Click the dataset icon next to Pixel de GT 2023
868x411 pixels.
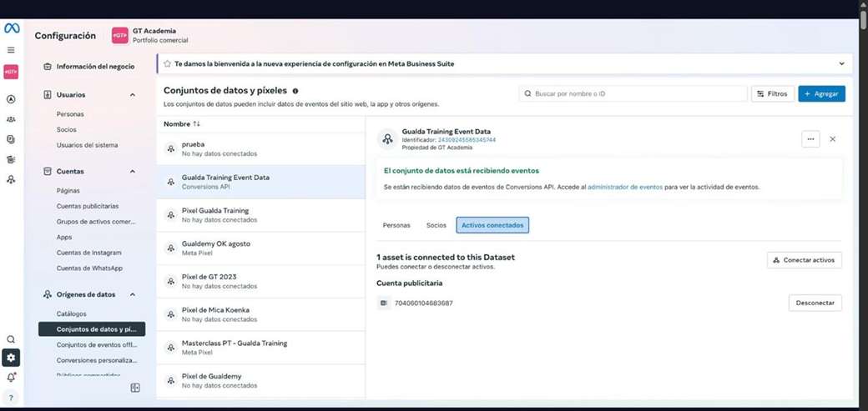click(x=171, y=282)
